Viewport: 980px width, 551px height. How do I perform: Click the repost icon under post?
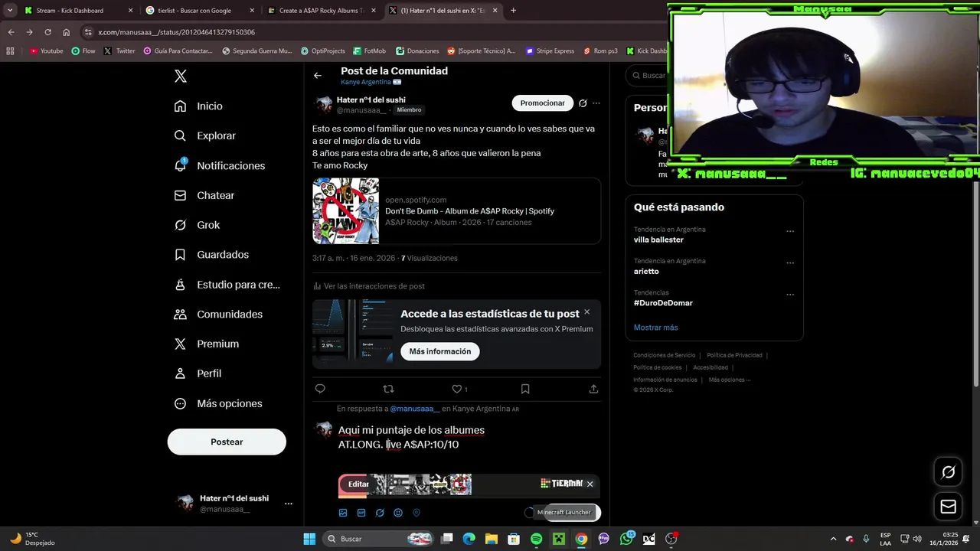[x=388, y=389]
